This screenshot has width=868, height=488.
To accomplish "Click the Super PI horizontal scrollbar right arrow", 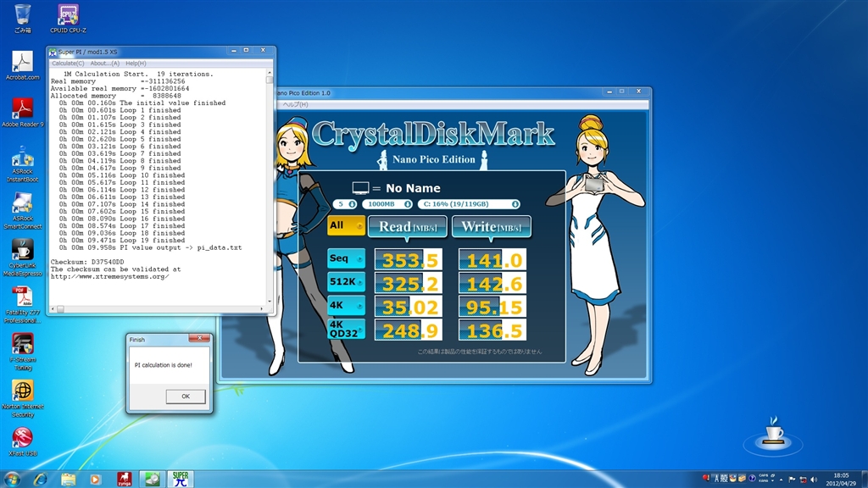I will click(262, 308).
